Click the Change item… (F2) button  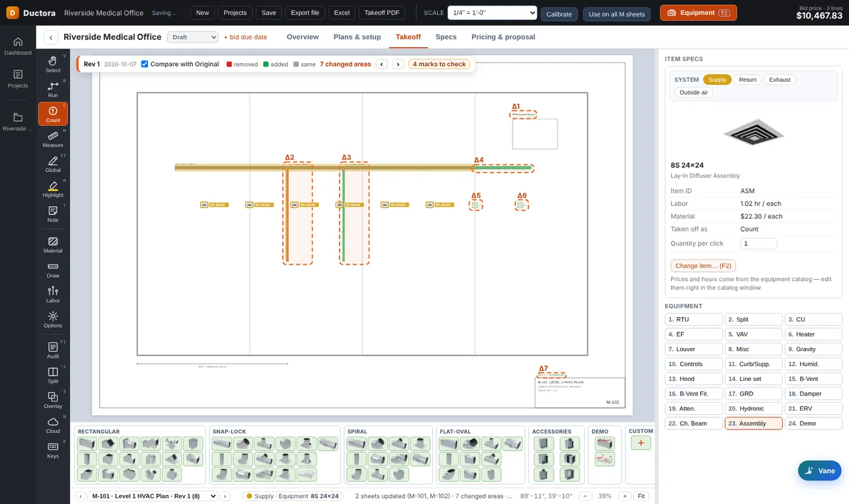pyautogui.click(x=703, y=266)
